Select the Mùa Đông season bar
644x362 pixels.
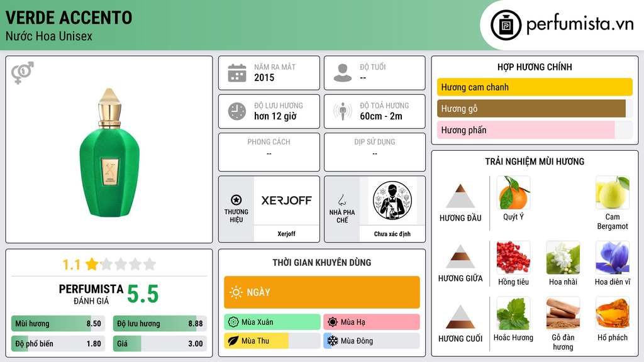point(372,341)
